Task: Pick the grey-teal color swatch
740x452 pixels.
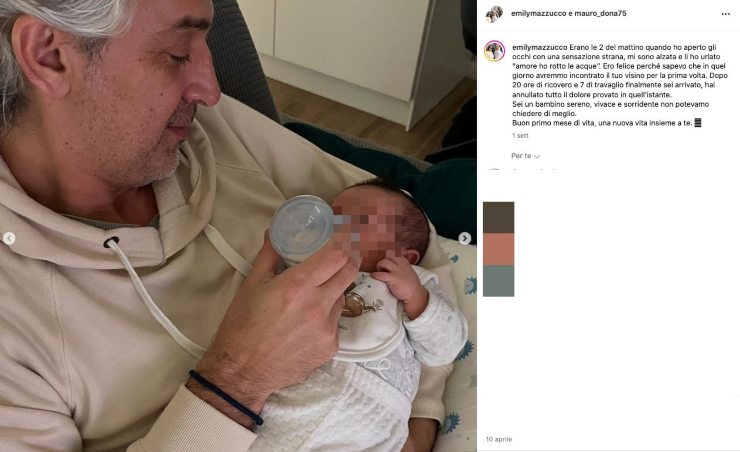Action: pyautogui.click(x=498, y=281)
